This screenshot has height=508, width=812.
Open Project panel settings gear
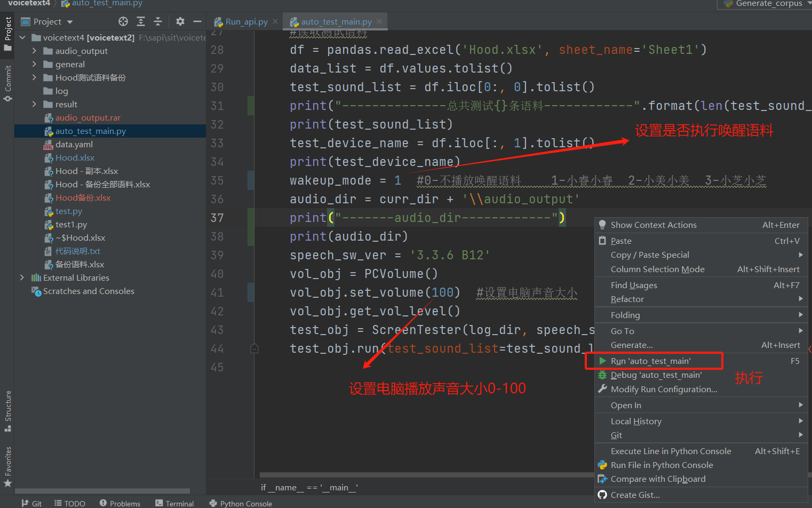point(180,21)
